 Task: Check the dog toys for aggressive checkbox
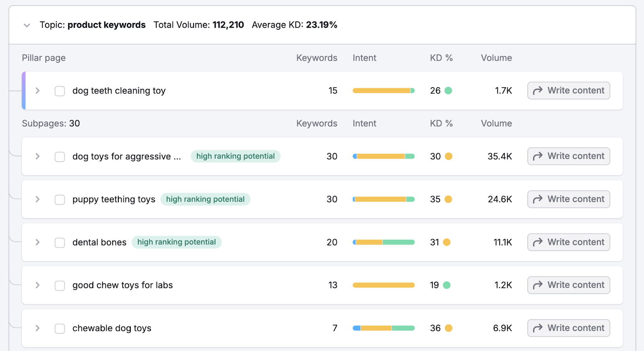[x=60, y=157]
